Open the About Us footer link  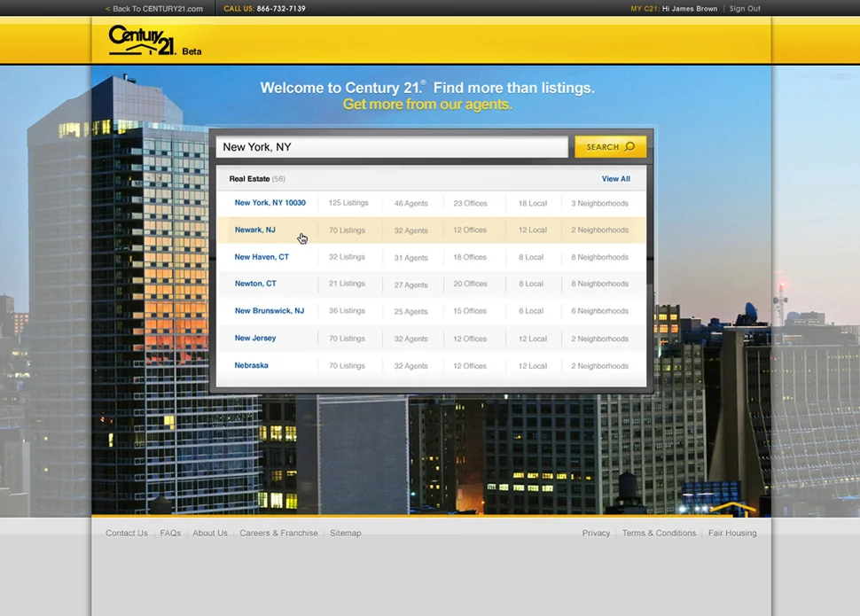tap(210, 534)
